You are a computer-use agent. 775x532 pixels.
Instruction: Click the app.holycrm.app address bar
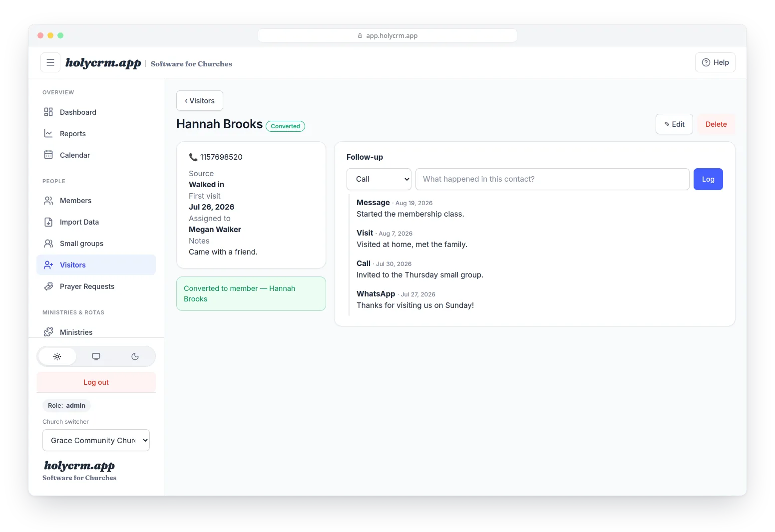(x=387, y=35)
